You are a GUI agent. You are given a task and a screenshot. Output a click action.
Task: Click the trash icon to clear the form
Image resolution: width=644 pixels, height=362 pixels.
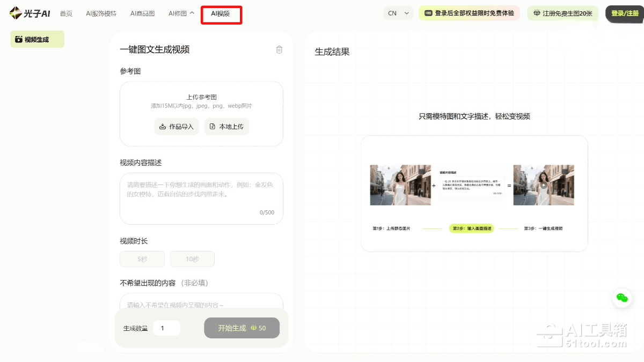[x=279, y=50]
